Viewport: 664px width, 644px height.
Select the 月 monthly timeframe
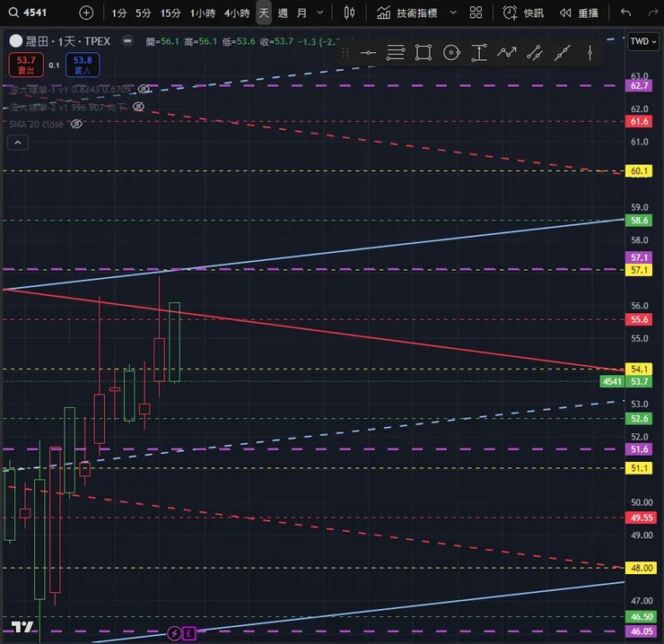(x=301, y=13)
